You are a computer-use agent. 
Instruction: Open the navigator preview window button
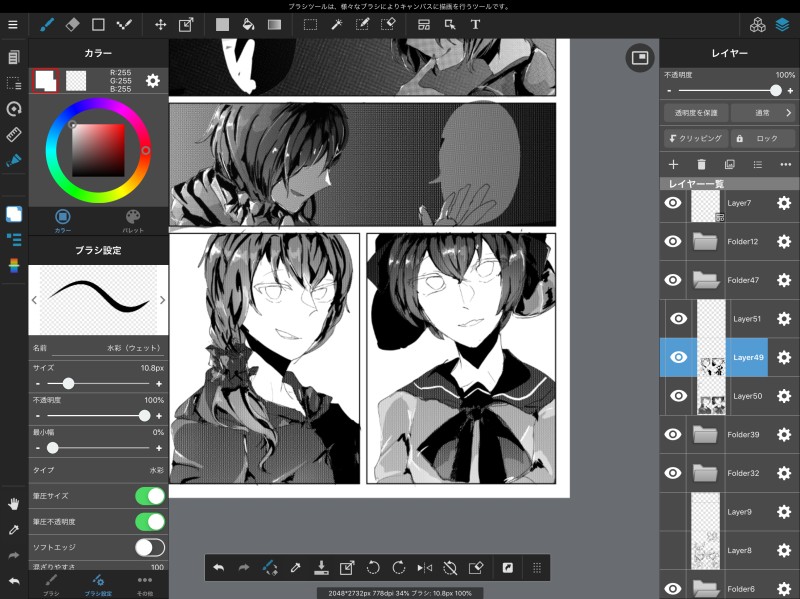[x=640, y=58]
